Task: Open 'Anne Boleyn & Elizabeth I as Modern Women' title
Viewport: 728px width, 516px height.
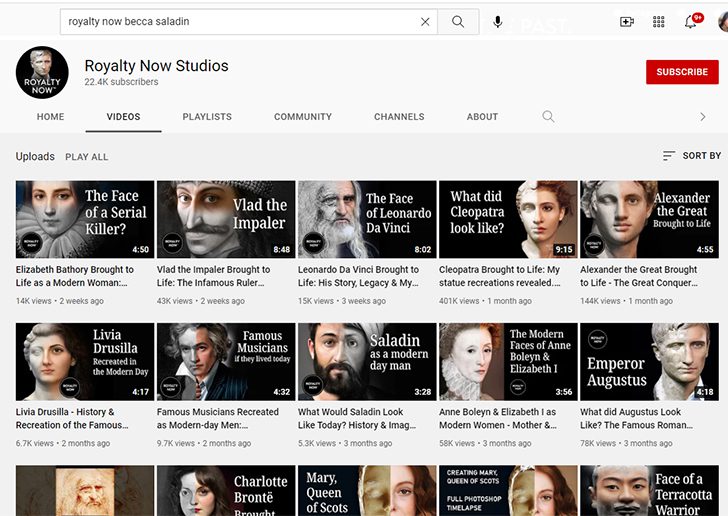Action: 498,418
